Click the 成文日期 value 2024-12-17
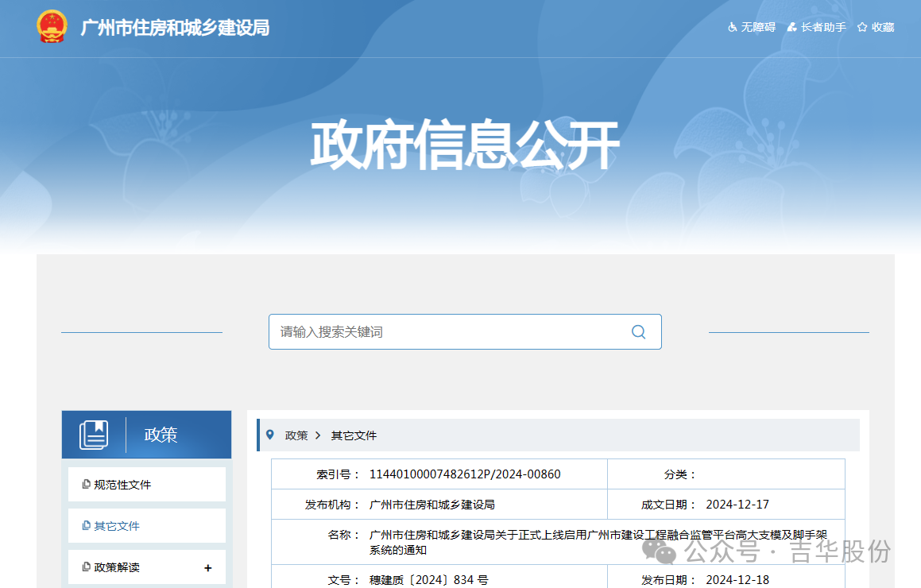Image resolution: width=921 pixels, height=588 pixels. click(x=737, y=505)
